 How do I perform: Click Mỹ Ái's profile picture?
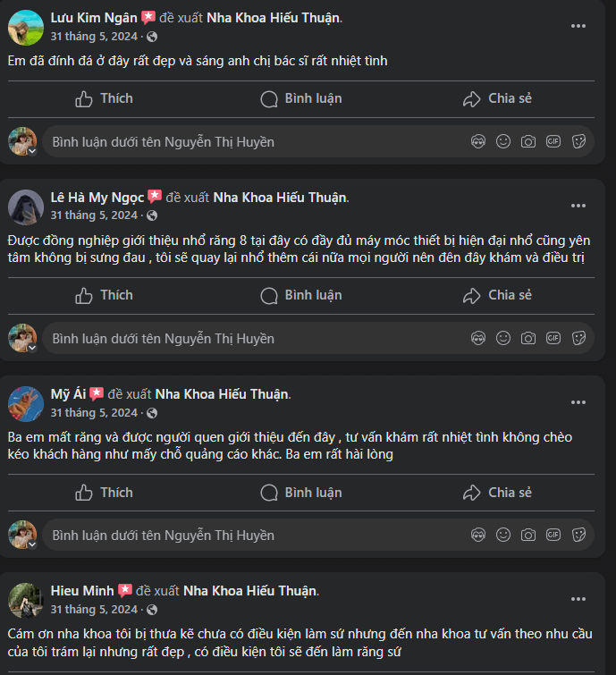26,403
